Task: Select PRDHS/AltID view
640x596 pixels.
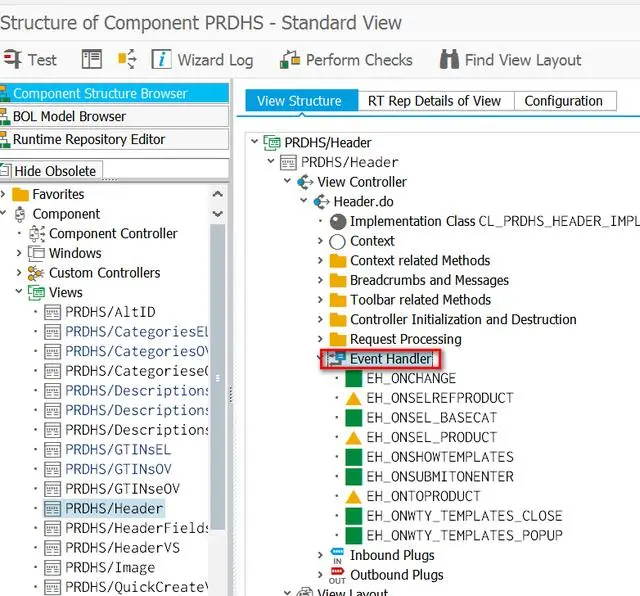Action: (110, 312)
